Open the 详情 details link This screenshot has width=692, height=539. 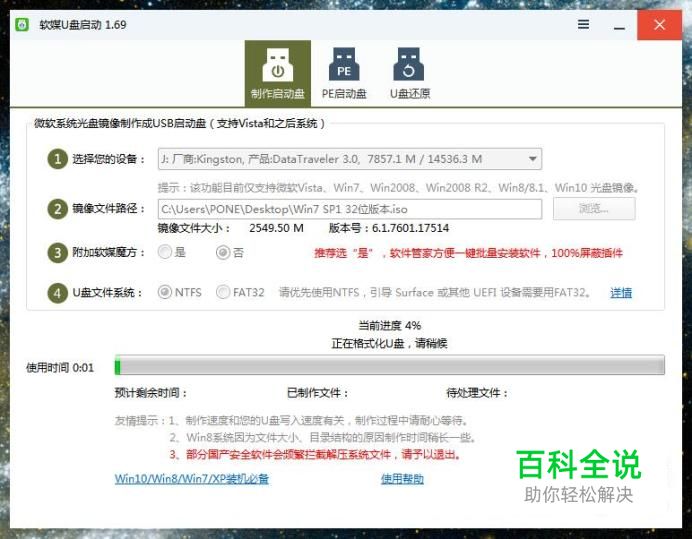(x=621, y=293)
